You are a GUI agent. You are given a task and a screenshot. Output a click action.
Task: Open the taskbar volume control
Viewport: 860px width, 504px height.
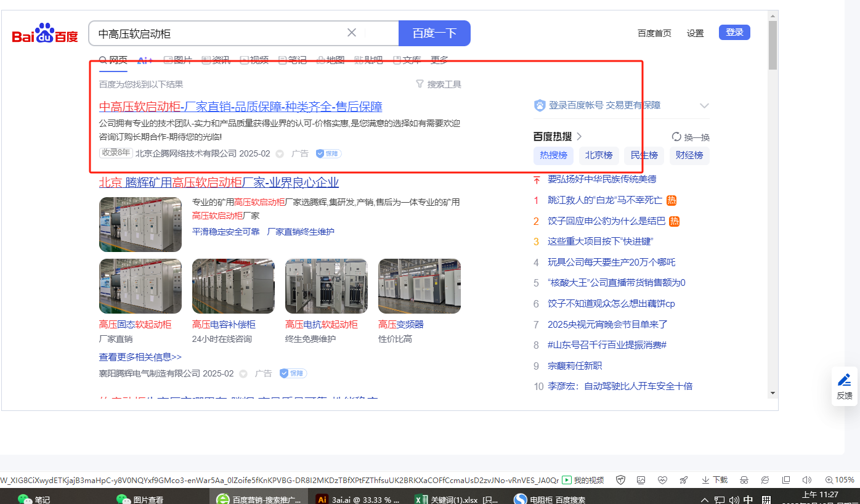pos(734,499)
